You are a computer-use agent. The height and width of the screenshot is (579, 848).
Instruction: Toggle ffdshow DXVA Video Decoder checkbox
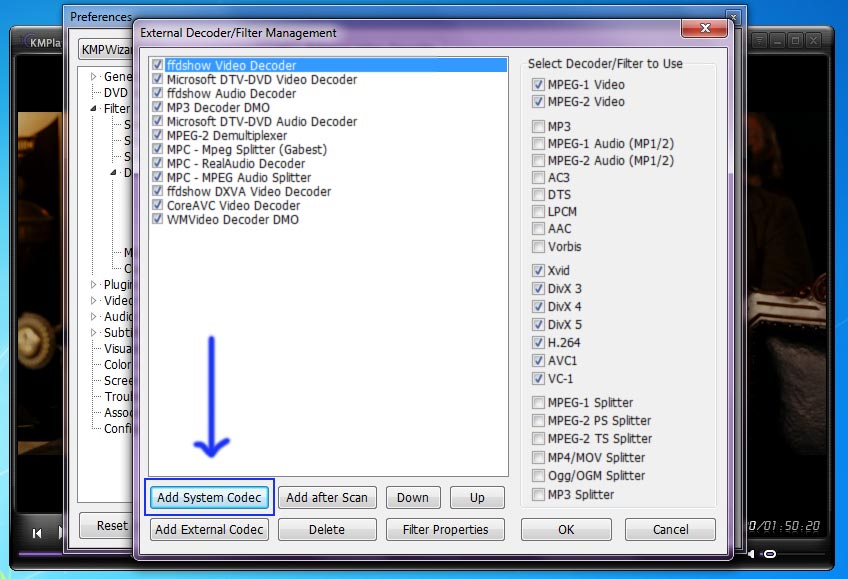click(157, 191)
